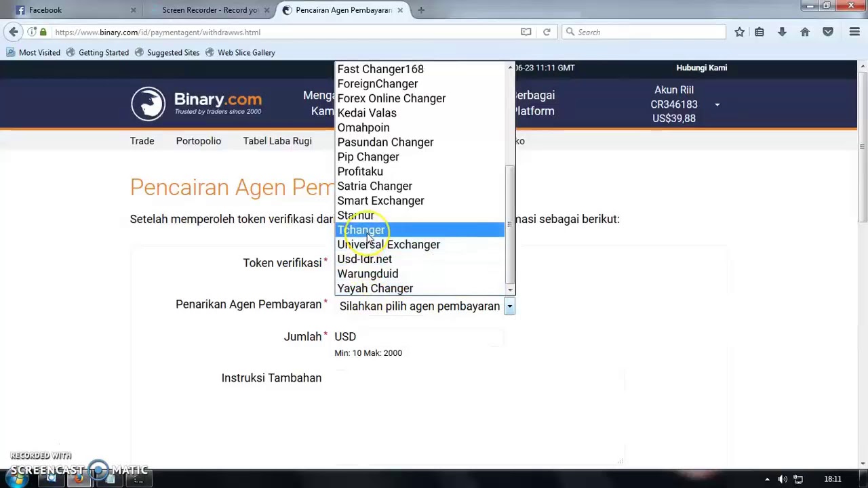Open the system tray volume icon

pos(783,479)
